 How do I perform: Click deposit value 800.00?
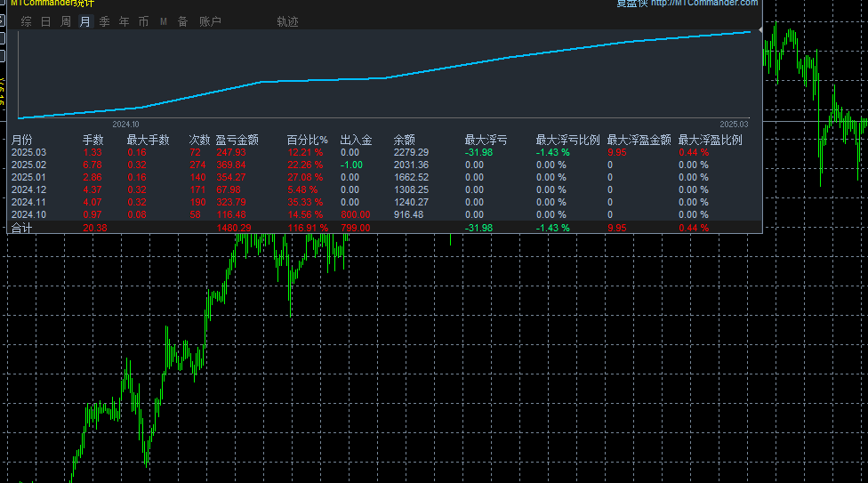tap(356, 215)
